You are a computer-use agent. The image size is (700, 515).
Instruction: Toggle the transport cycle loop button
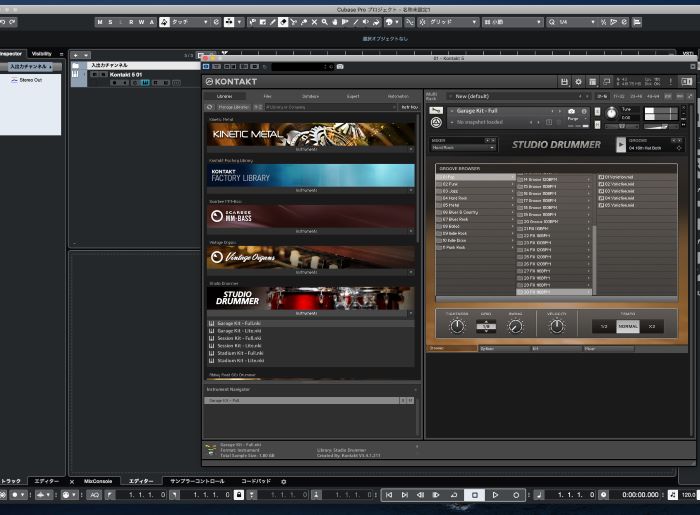tap(454, 495)
